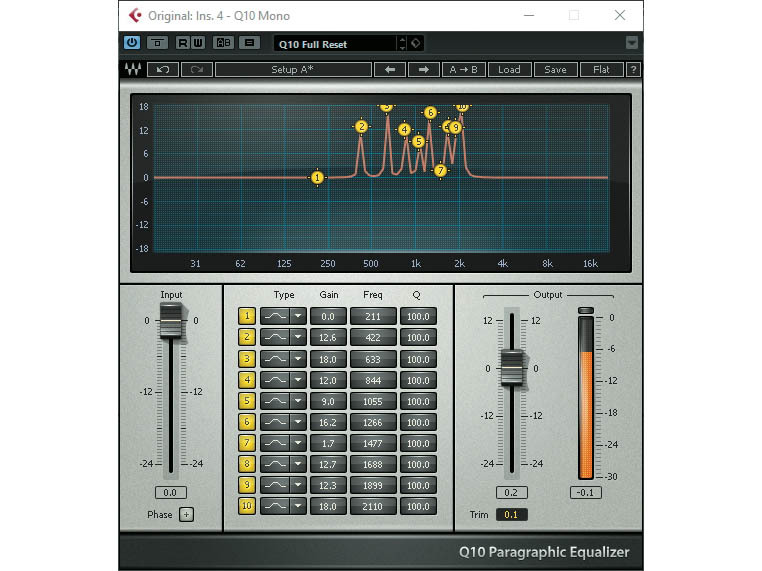The height and width of the screenshot is (571, 762).
Task: Toggle the Phase invert + button
Action: pyautogui.click(x=186, y=514)
